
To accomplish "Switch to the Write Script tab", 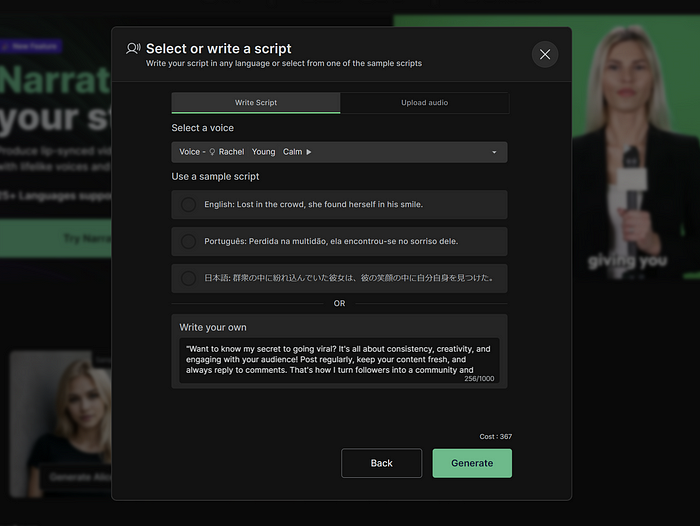I will 256,103.
